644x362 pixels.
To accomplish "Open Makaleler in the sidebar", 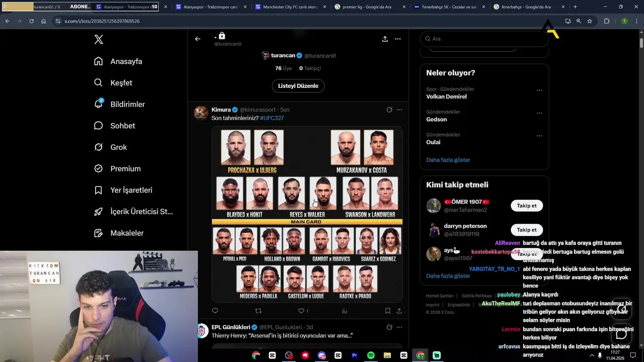I will (119, 233).
